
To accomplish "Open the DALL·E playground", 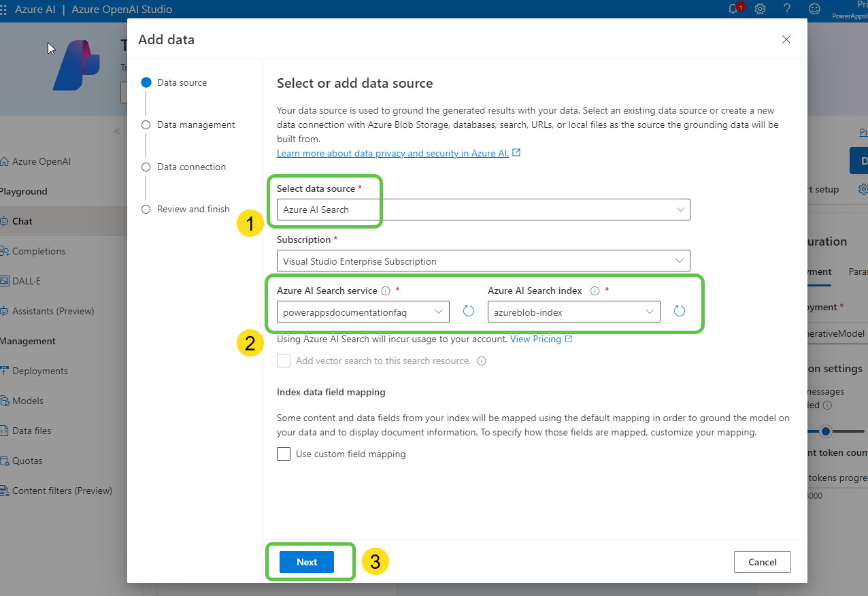I will [x=29, y=280].
